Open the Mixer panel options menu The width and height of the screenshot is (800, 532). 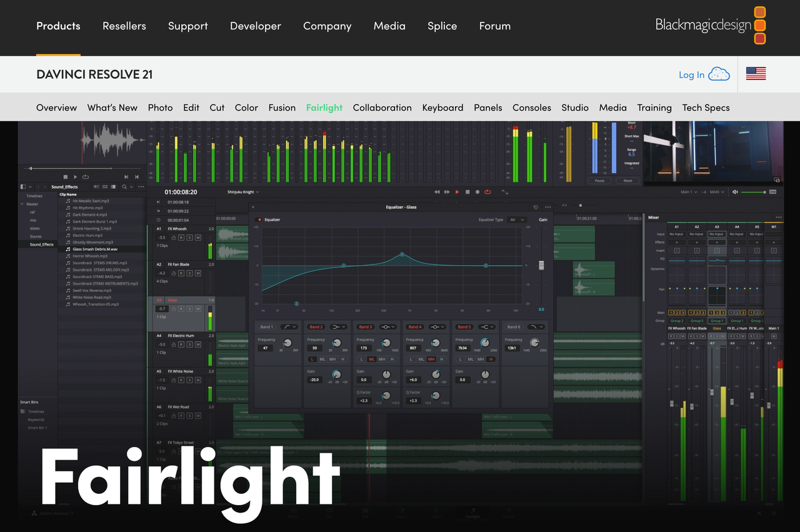click(x=779, y=217)
